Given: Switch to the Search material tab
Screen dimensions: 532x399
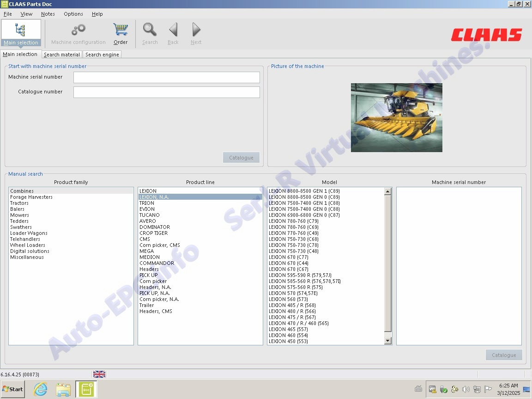Looking at the screenshot, I should pyautogui.click(x=62, y=55).
